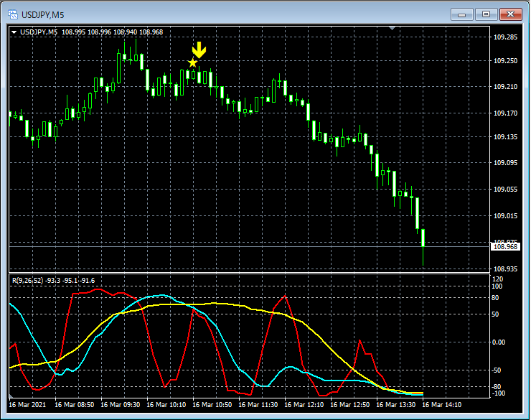
Task: Click the chart shift triangle at top
Action: pyautogui.click(x=392, y=28)
